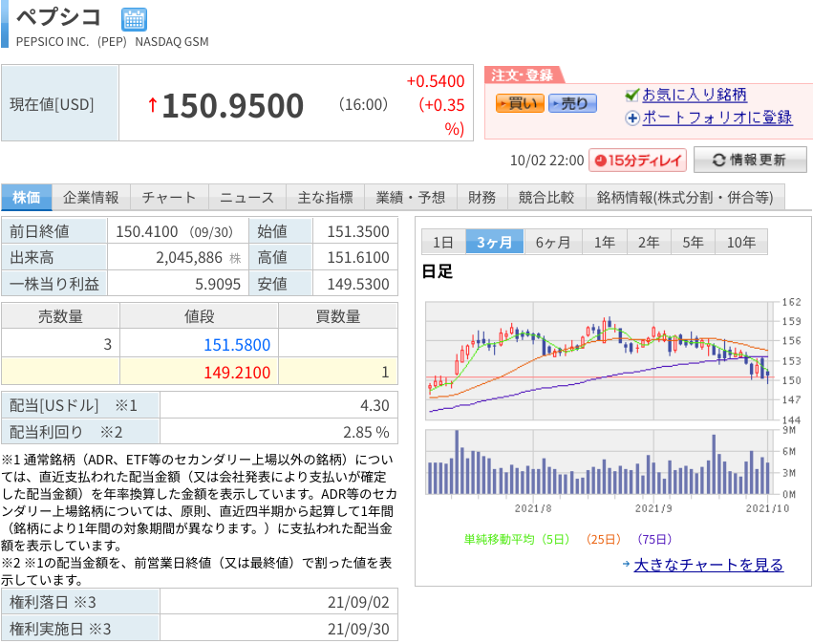Screen dimensions: 813x644
Task: Click the 売数量 column header
Action: click(x=60, y=316)
